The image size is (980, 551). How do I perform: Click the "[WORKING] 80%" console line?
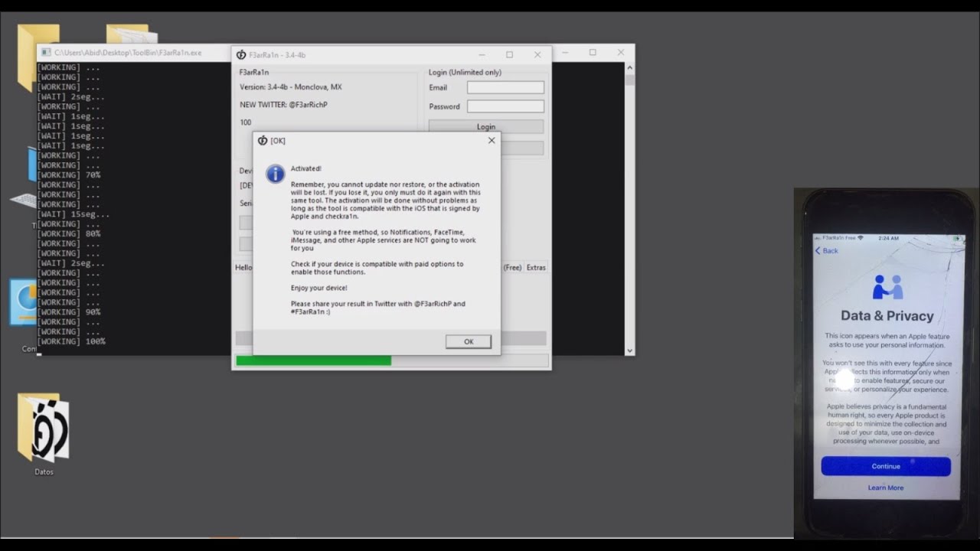click(69, 233)
